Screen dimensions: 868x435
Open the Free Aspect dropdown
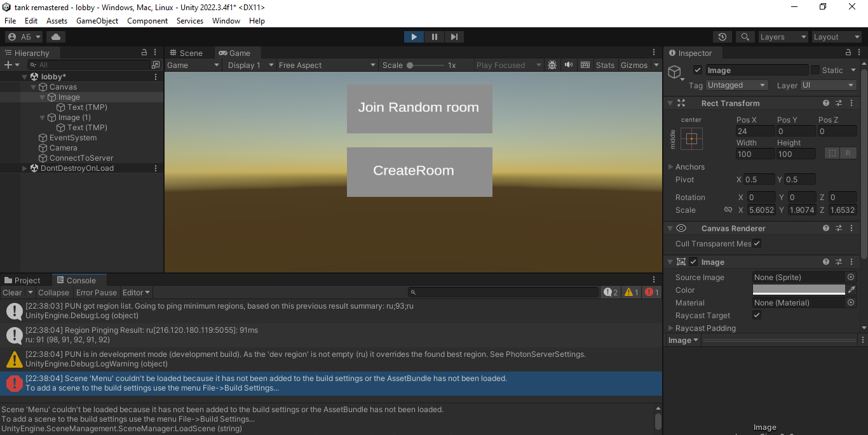pos(327,65)
